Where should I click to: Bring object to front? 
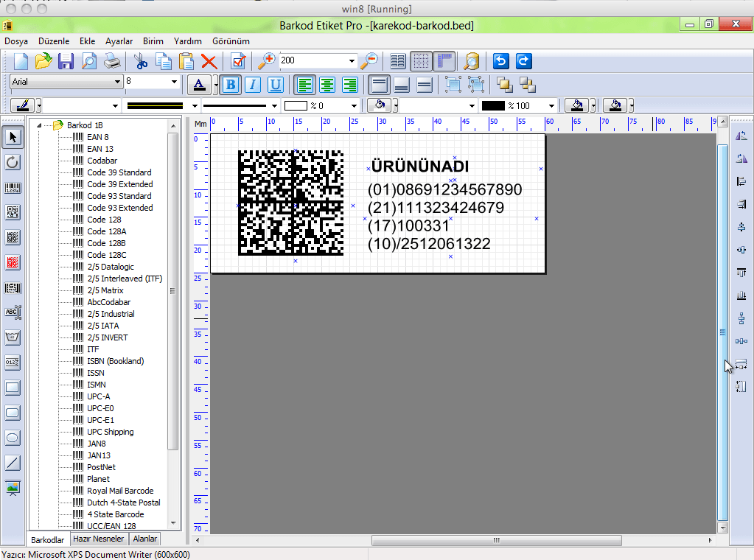pos(504,85)
